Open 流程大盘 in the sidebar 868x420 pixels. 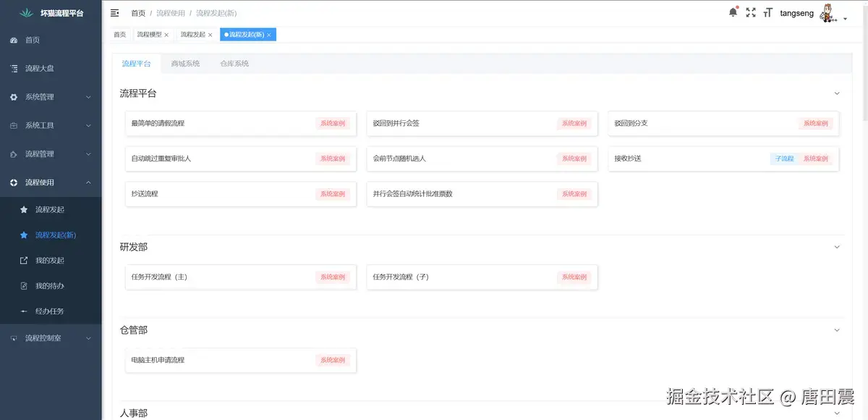click(x=51, y=68)
